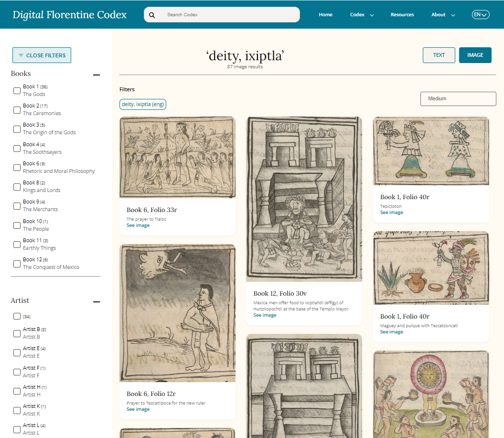This screenshot has width=504, height=438.
Task: Tick Book 12 Conquest of Mexico checkbox
Action: [x=17, y=264]
